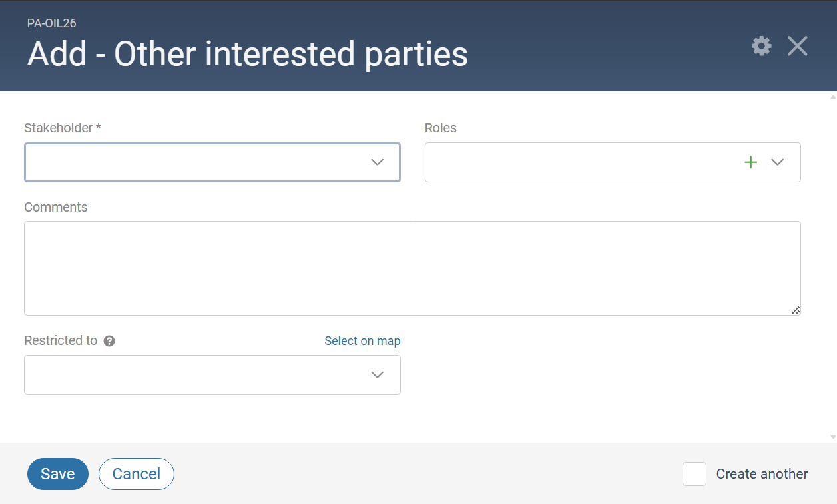Open the gear settings icon in header

762,46
